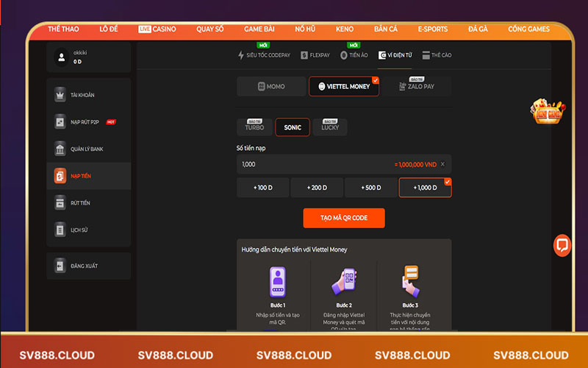The height and width of the screenshot is (368, 588).
Task: Open the BẮN CÁ menu
Action: [385, 29]
